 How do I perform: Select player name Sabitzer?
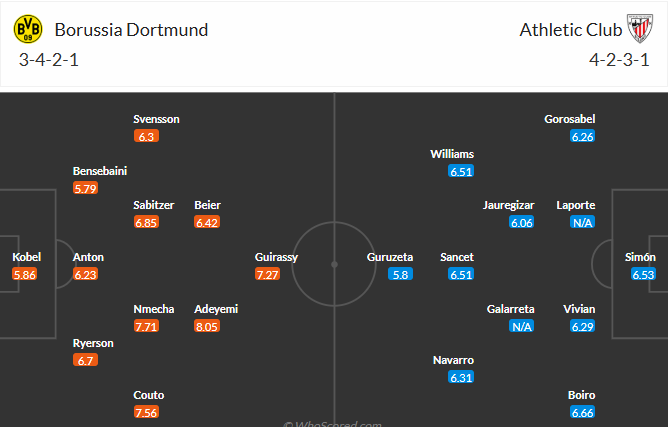154,205
